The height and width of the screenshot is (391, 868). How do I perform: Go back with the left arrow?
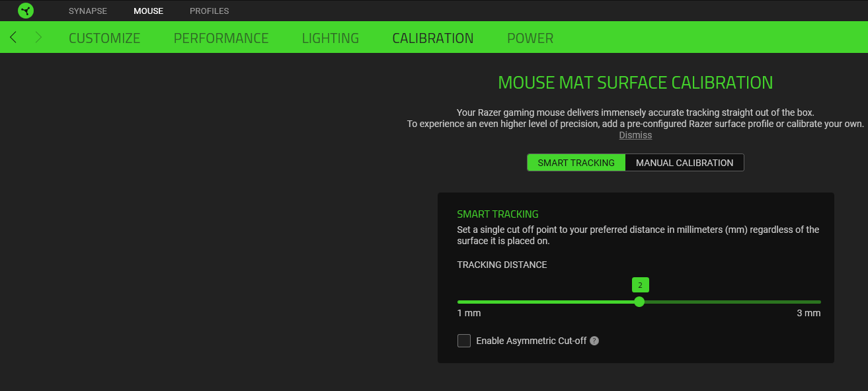[13, 38]
